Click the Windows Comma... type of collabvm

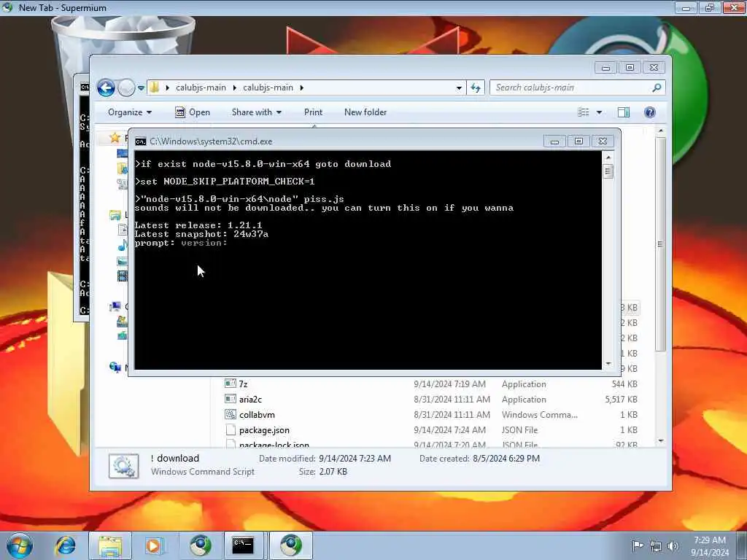click(x=539, y=415)
